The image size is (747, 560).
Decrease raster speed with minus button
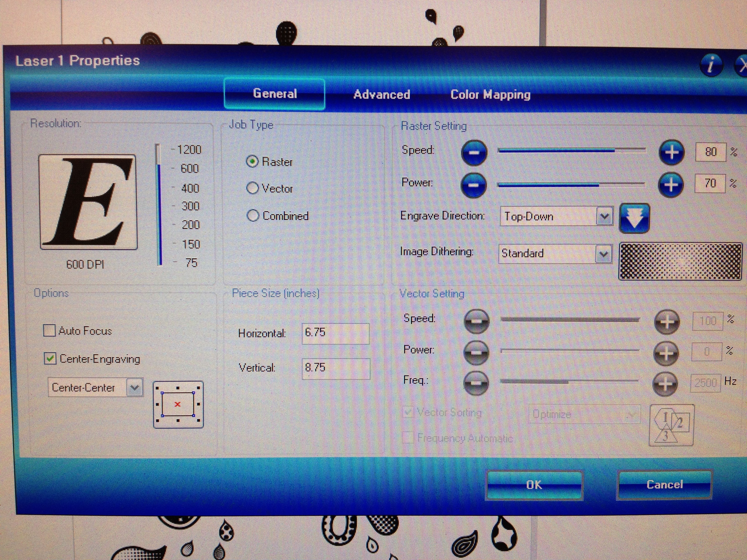tap(474, 153)
